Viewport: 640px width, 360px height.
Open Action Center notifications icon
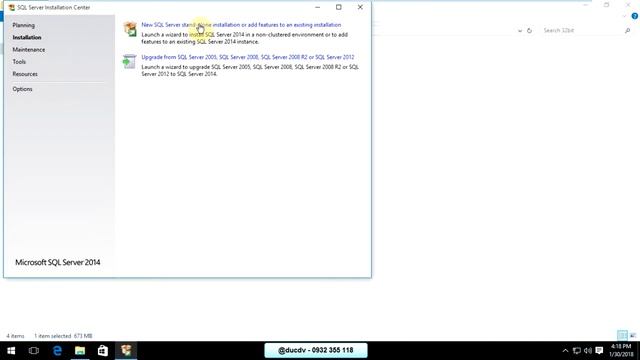(x=599, y=351)
